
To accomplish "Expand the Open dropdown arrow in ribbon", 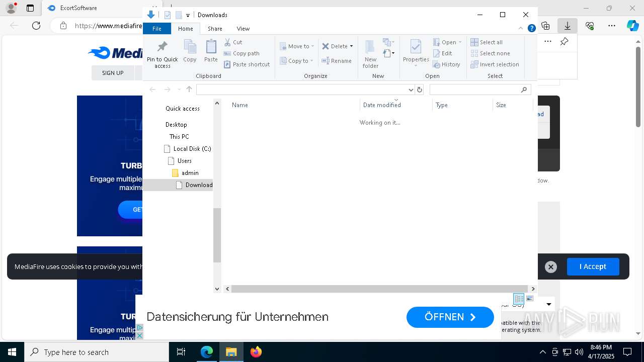I will pos(460,42).
